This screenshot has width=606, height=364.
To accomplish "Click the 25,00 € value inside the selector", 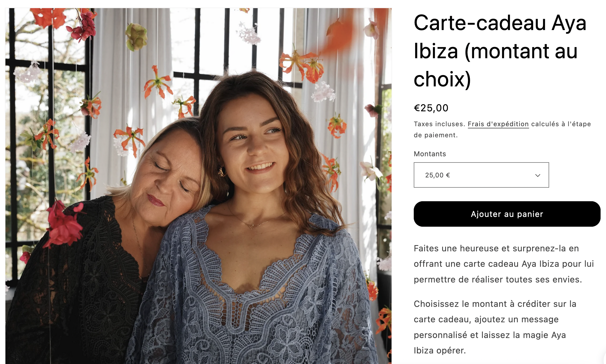I will [438, 175].
